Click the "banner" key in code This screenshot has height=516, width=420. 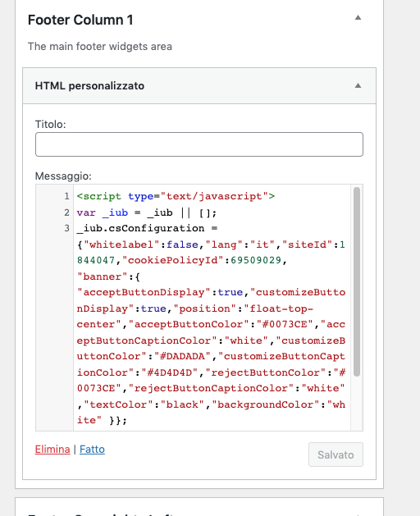point(102,276)
